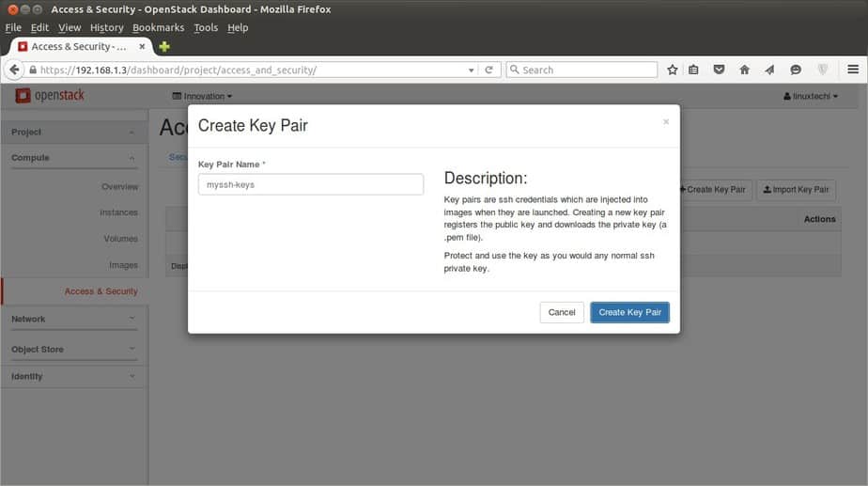Open the Innovation project dropdown
868x486 pixels.
[202, 96]
